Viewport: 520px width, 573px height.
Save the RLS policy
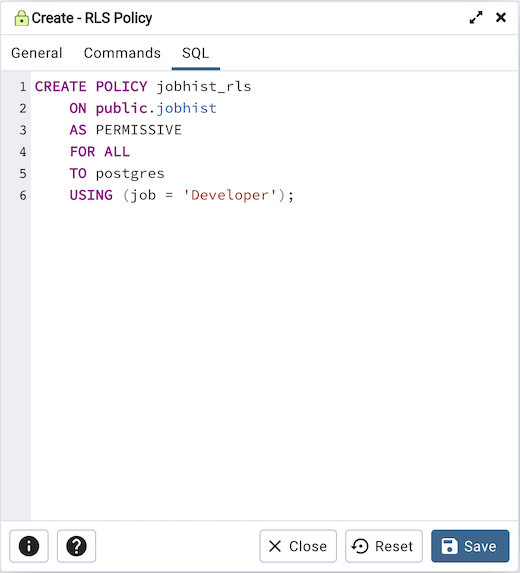(470, 546)
